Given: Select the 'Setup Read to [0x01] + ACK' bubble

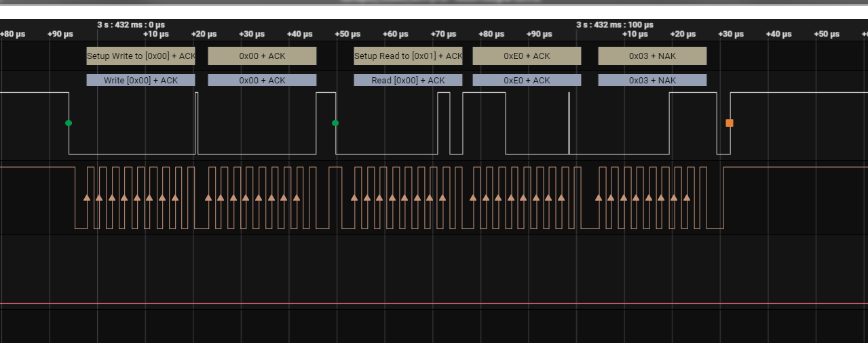Looking at the screenshot, I should pyautogui.click(x=408, y=56).
